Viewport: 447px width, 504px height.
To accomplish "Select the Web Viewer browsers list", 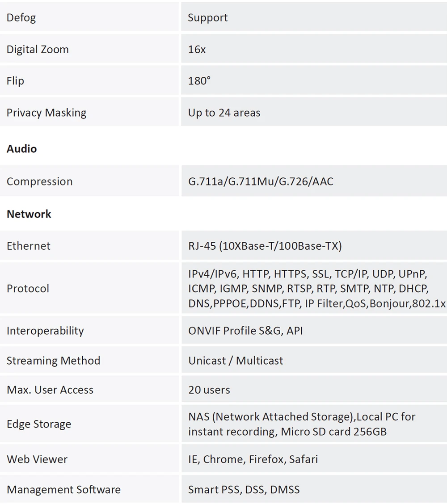I will pyautogui.click(x=253, y=459).
